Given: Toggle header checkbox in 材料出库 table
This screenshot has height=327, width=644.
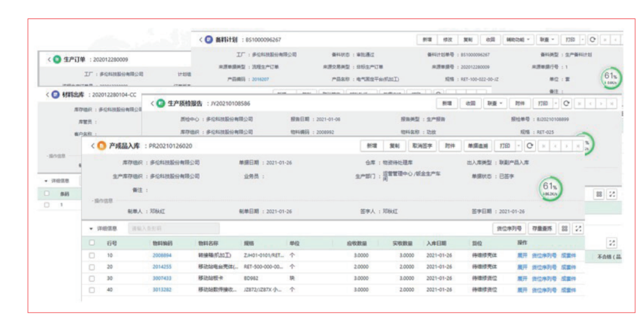Looking at the screenshot, I should click(47, 193).
